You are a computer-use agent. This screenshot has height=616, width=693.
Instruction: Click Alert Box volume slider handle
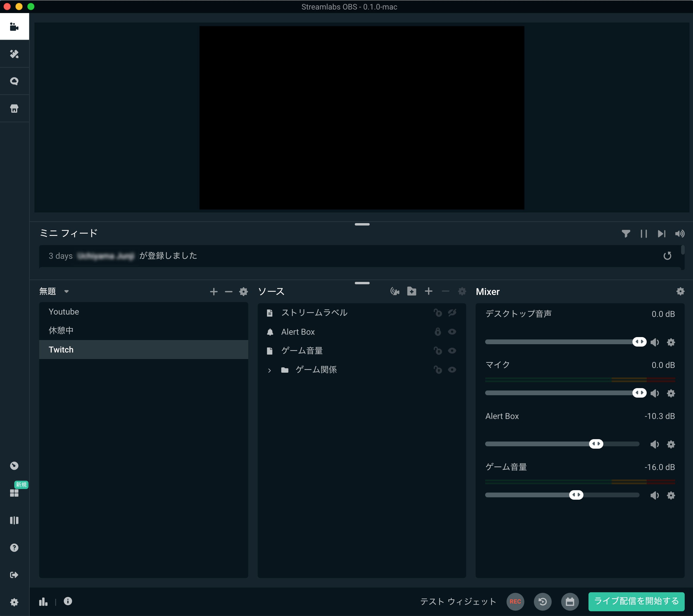pos(596,444)
